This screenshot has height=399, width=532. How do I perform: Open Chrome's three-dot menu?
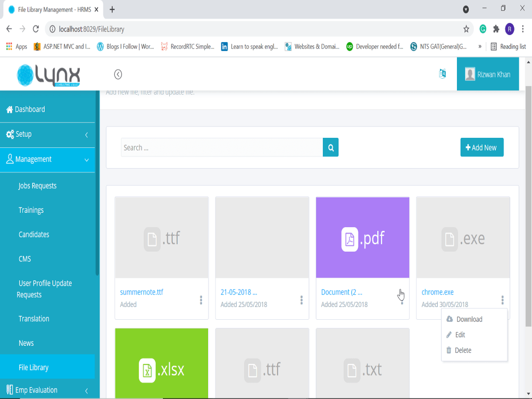(x=523, y=29)
